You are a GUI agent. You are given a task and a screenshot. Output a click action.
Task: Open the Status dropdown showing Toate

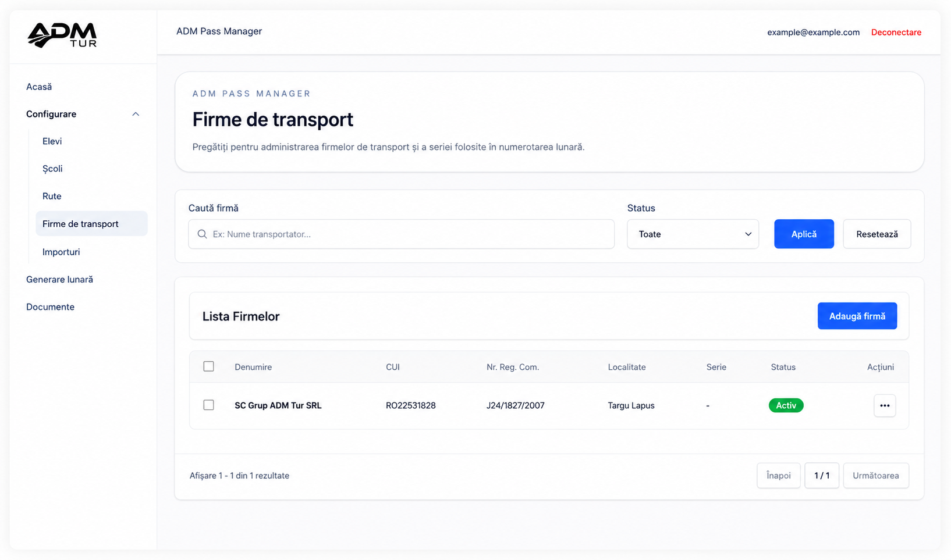click(x=693, y=234)
